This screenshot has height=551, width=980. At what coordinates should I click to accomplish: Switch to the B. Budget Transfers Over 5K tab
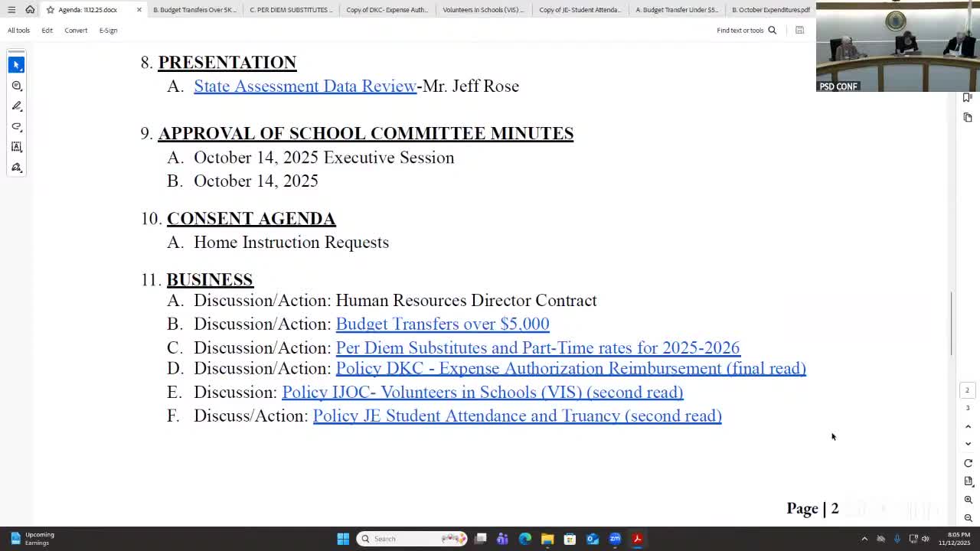pos(194,9)
